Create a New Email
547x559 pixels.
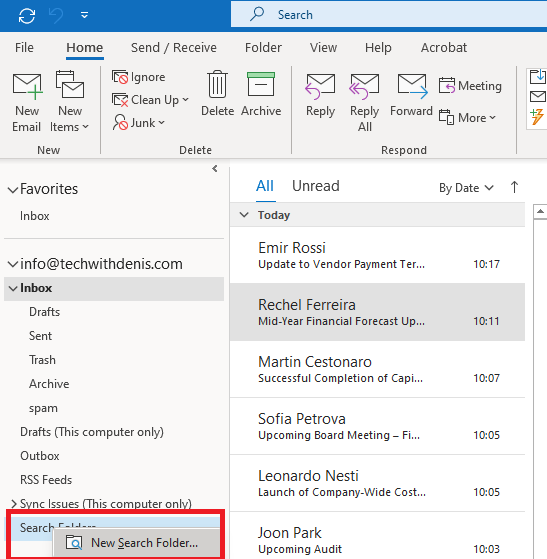[27, 102]
